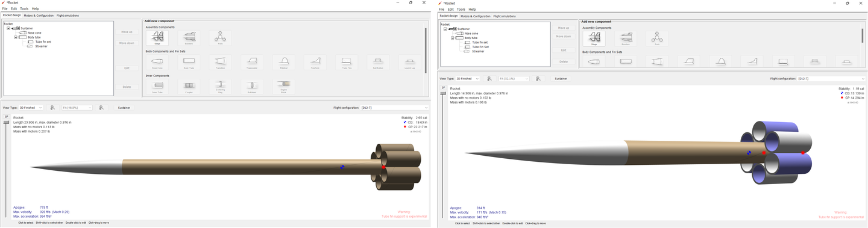Add a Stage component in left window
Viewport: 868px width, 228px height.
[157, 38]
